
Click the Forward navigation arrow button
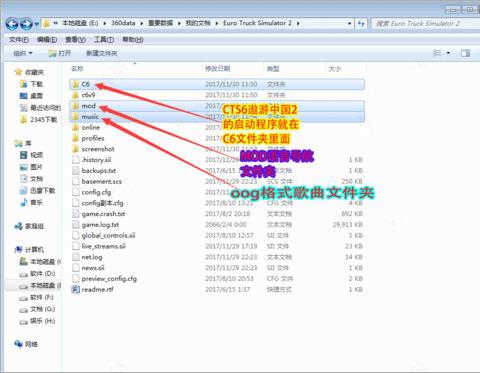26,24
